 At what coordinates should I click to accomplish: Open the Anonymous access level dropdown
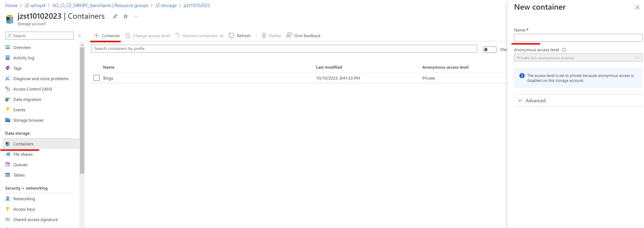[578, 58]
